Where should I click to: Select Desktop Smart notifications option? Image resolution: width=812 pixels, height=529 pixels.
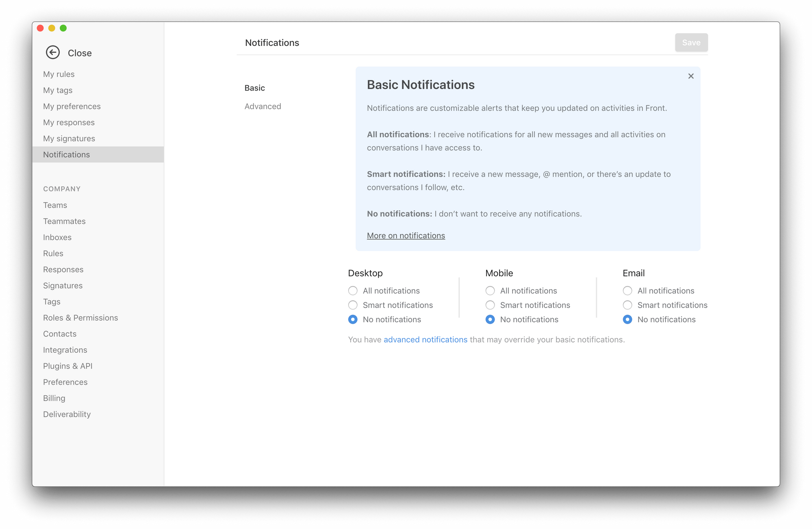353,305
